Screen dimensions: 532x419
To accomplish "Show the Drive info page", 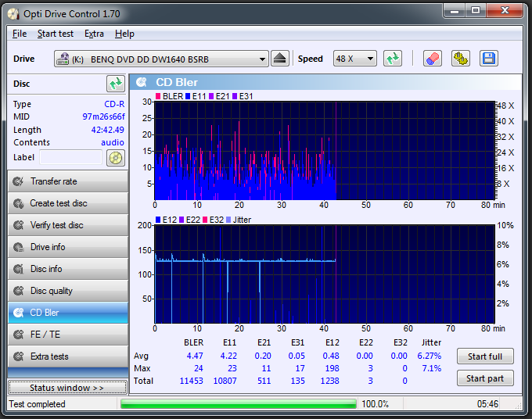I will (68, 247).
